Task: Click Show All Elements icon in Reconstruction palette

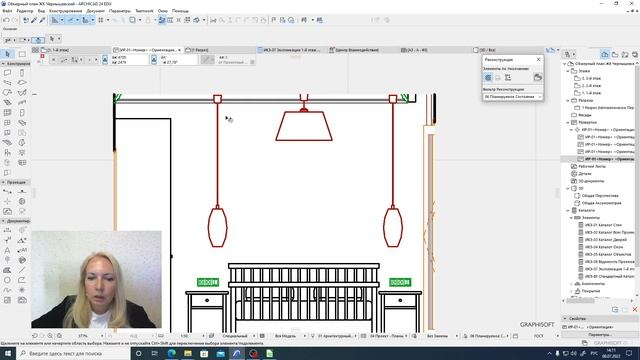Action: [488, 78]
